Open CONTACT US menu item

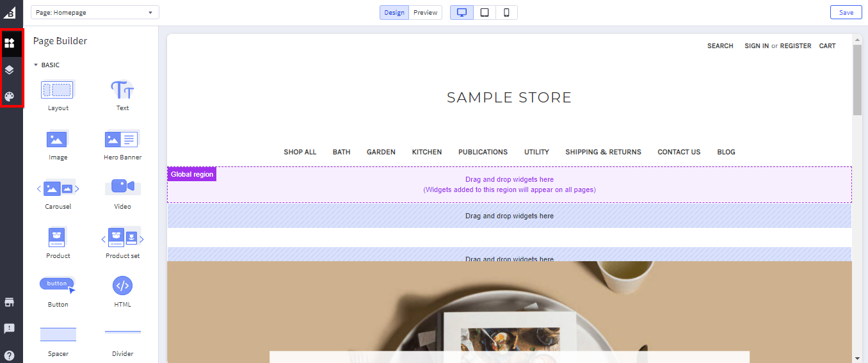coord(679,152)
